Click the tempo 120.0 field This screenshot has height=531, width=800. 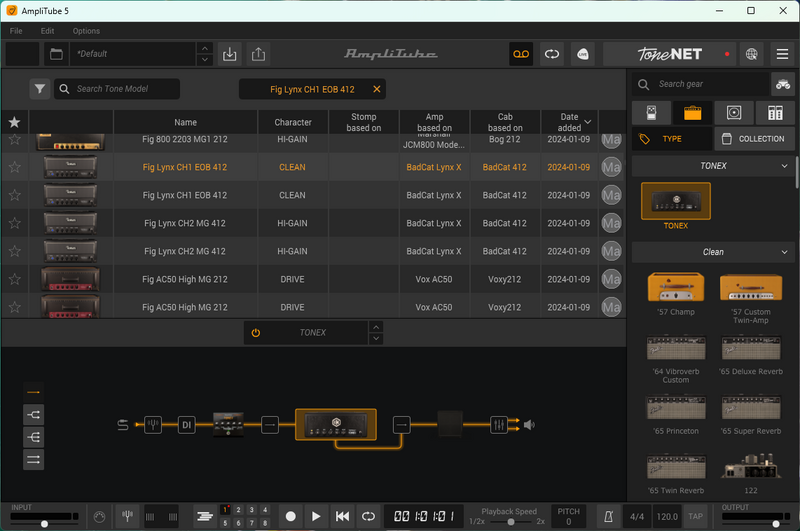667,517
